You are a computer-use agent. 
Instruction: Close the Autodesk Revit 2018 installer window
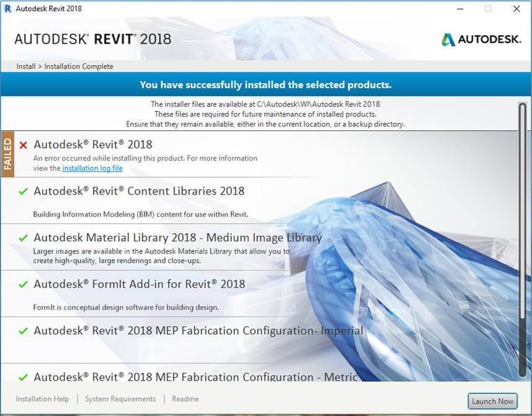pos(516,9)
